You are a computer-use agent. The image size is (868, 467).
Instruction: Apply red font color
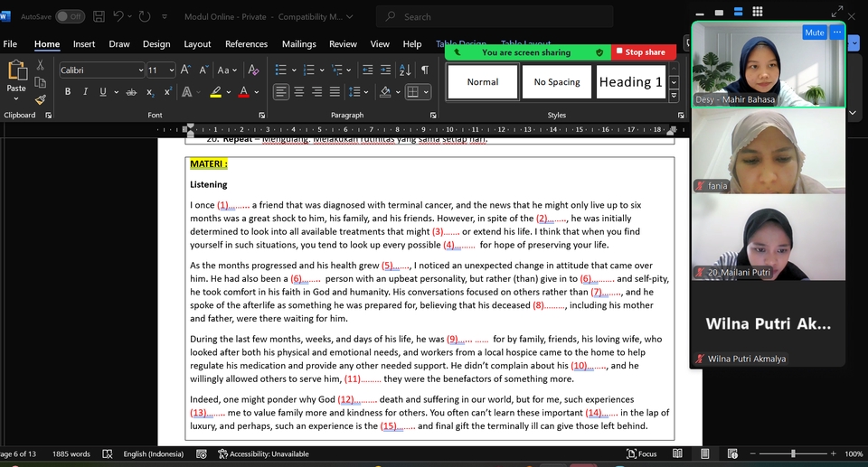pos(243,92)
